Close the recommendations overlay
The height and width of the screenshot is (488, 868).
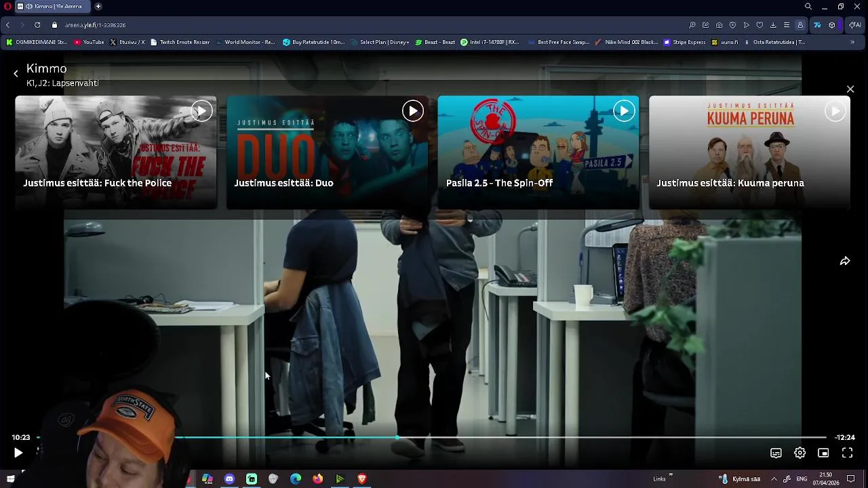850,89
